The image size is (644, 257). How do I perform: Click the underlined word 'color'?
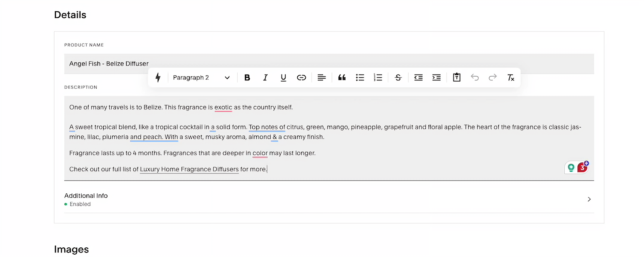pyautogui.click(x=260, y=153)
